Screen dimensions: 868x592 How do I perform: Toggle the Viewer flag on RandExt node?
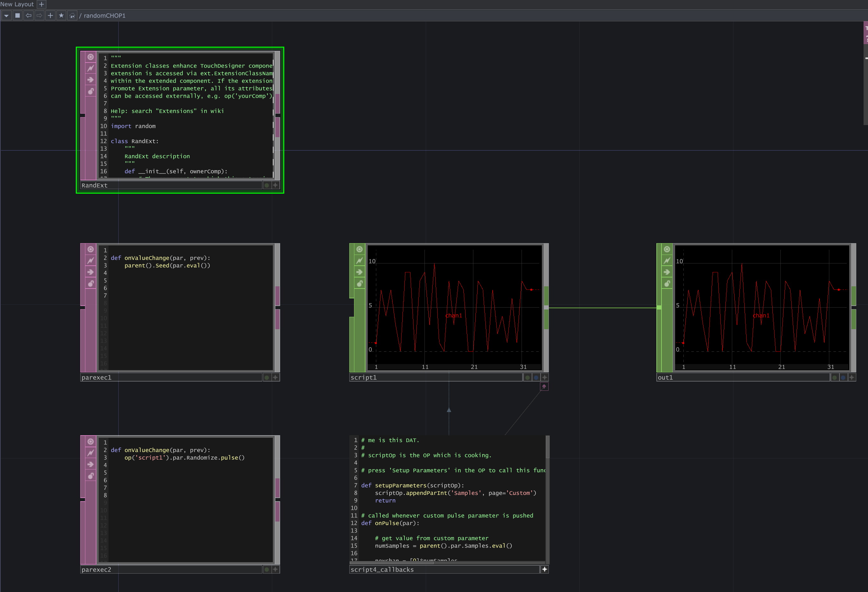tap(90, 57)
